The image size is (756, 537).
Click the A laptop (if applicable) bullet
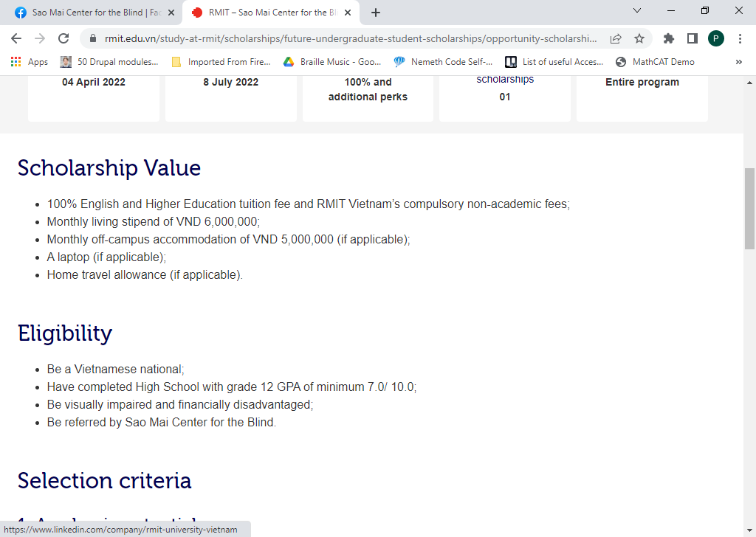(x=106, y=257)
